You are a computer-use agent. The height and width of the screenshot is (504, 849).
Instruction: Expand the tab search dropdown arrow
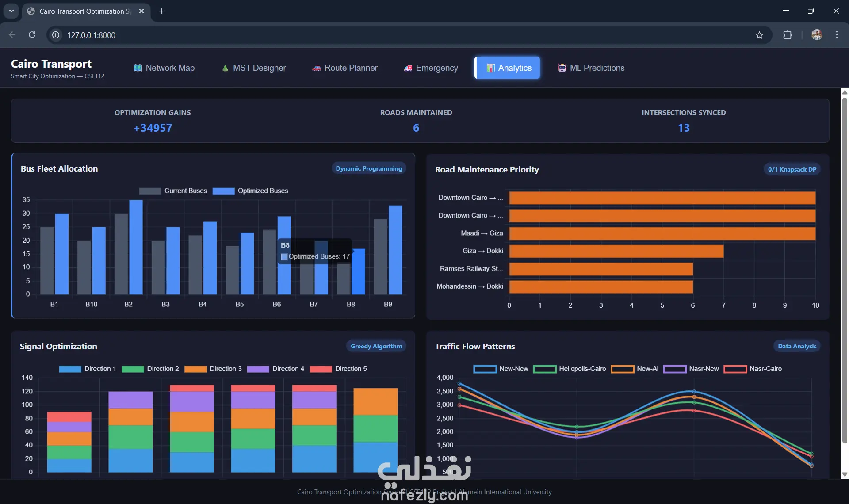point(11,11)
